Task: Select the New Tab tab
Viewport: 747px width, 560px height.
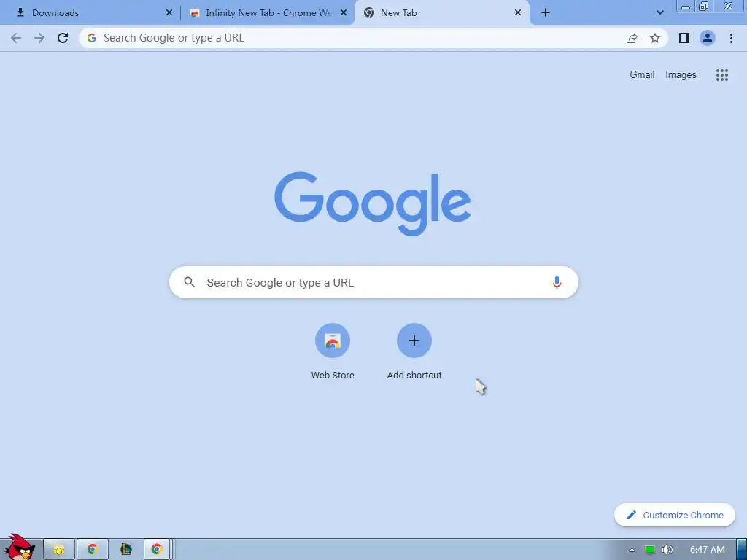Action: click(x=442, y=13)
